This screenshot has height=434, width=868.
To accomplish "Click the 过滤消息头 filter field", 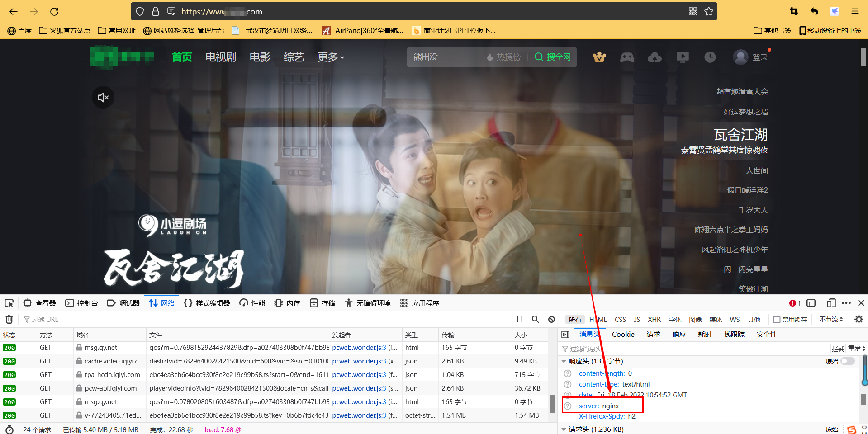I will pos(694,349).
